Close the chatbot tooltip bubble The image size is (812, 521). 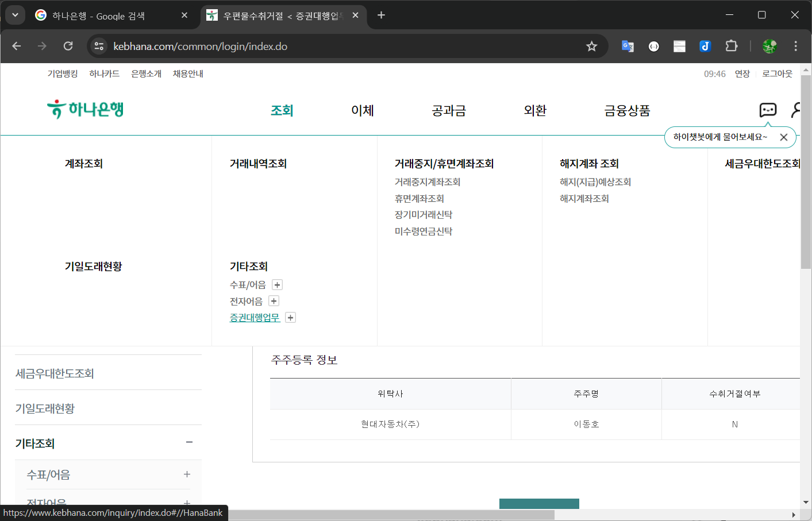click(x=783, y=137)
